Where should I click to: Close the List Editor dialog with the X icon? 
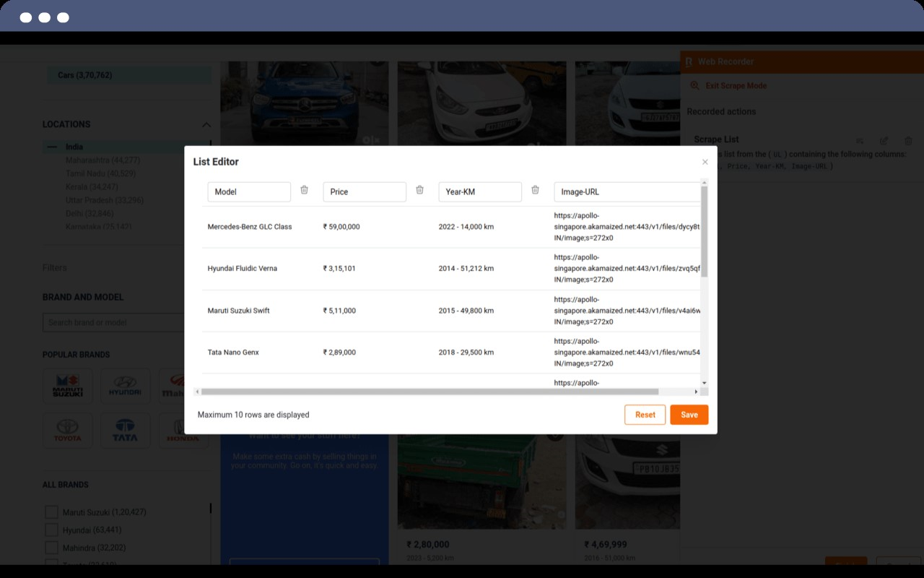[705, 162]
